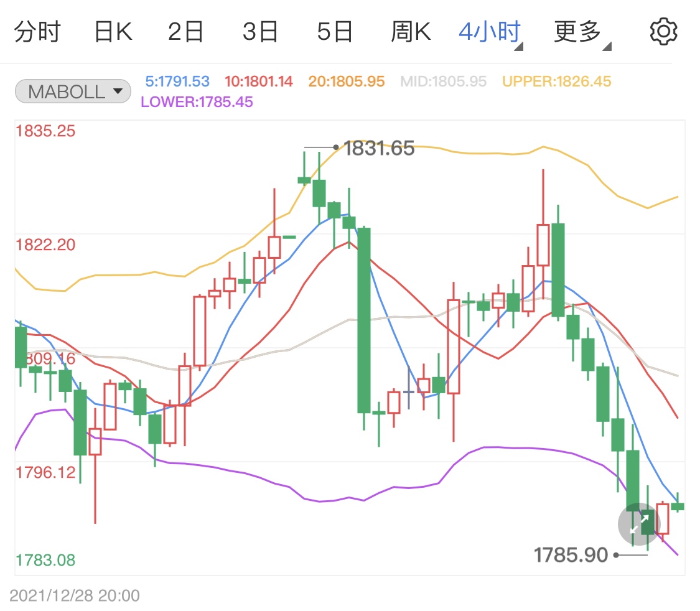700x611 pixels.
Task: Click the 20:1805.95 moving average value
Action: 347,82
